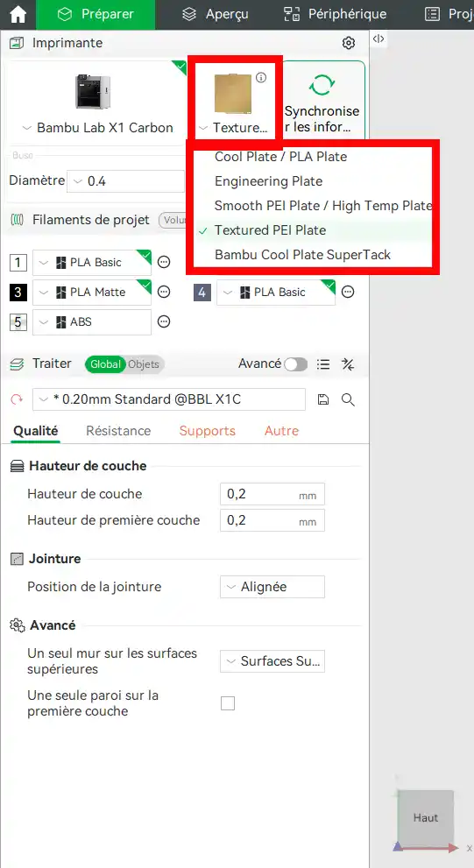Image resolution: width=474 pixels, height=868 pixels.
Task: Switch process scope to Objets
Action: (144, 364)
